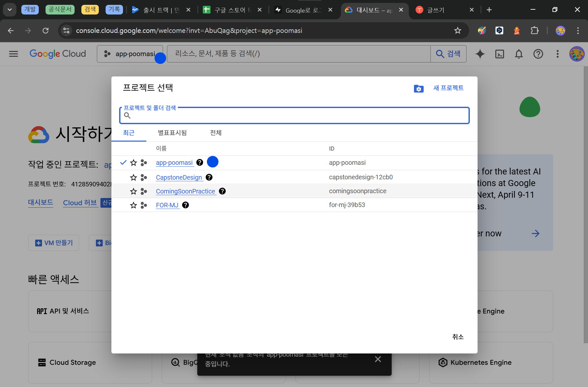
Task: Open the Google account avatar
Action: point(577,54)
